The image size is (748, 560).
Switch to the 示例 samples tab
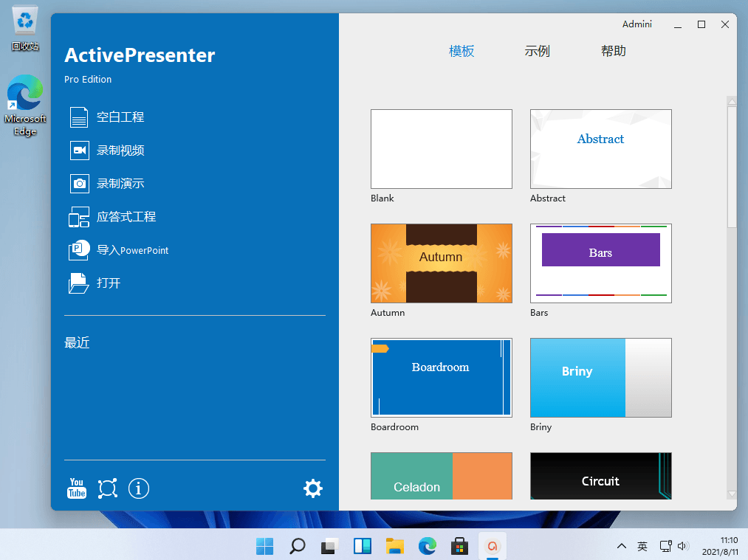click(537, 51)
